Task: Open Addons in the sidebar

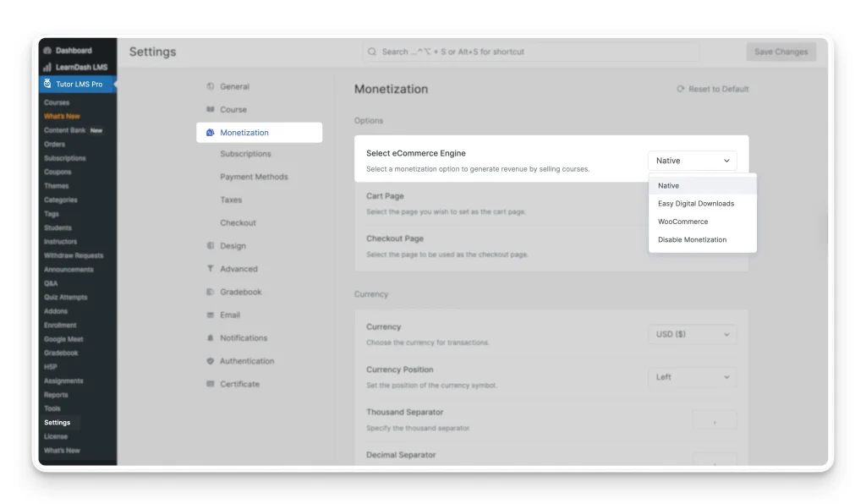Action: click(x=56, y=311)
